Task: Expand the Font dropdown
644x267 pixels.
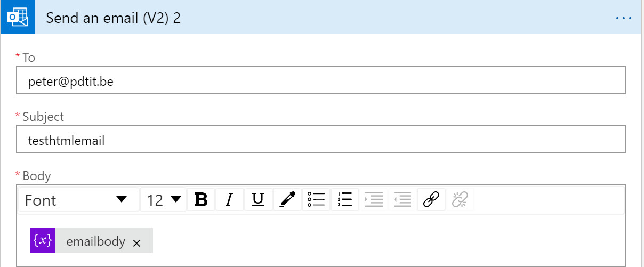Action: [79, 200]
